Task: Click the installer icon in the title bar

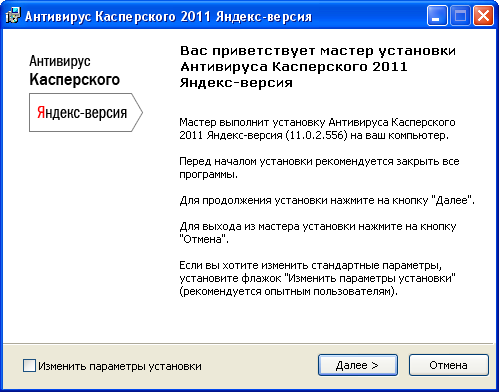Action: [x=13, y=16]
